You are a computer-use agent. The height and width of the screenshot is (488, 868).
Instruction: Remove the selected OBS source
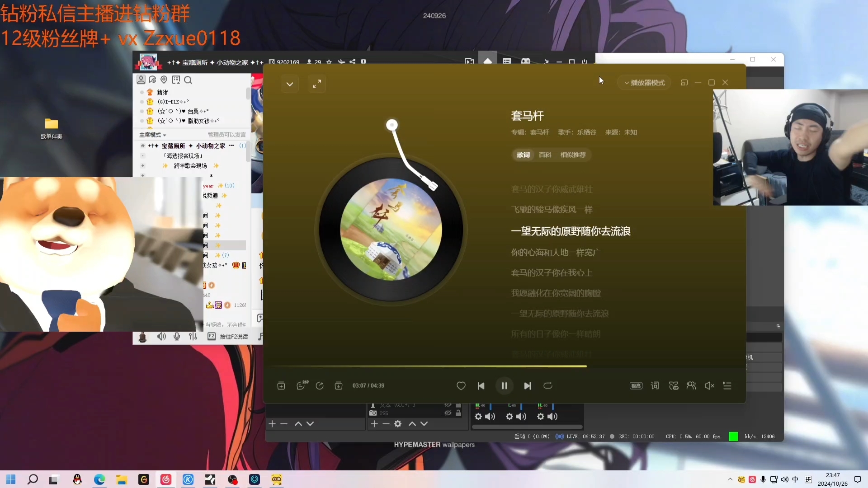click(x=386, y=424)
